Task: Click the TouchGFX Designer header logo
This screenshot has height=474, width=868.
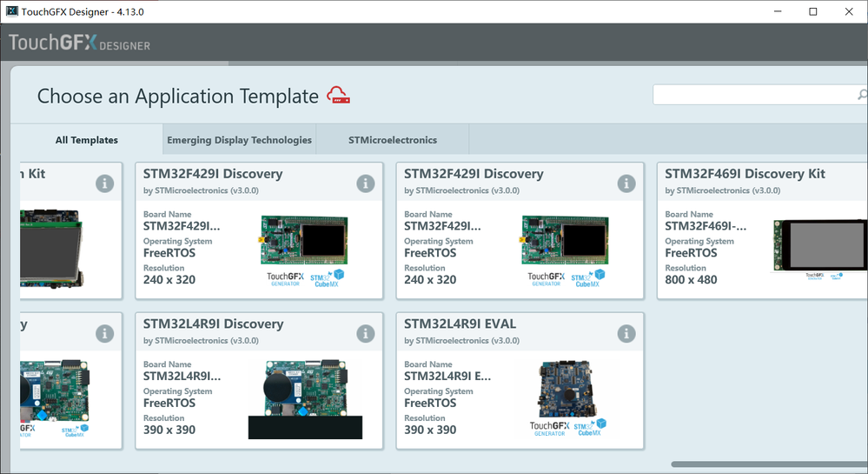Action: (x=79, y=43)
